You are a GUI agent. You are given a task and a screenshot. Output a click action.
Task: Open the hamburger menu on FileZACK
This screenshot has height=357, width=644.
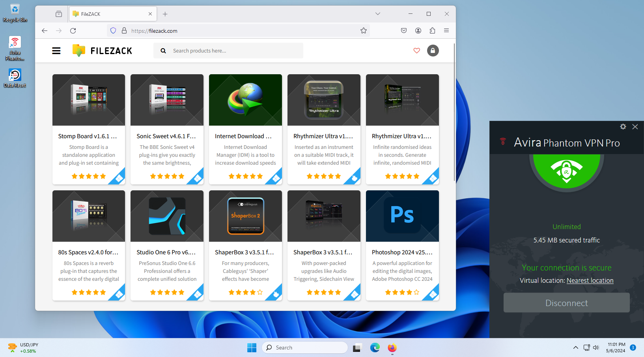(56, 51)
